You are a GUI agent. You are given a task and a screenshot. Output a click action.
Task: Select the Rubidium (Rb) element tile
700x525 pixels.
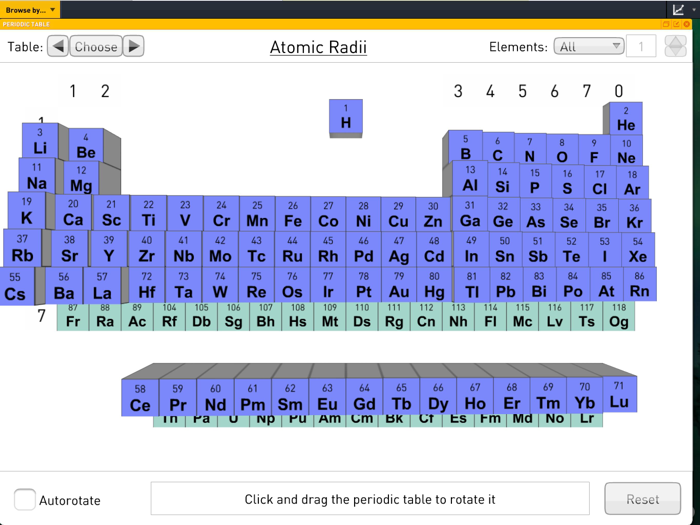23,248
